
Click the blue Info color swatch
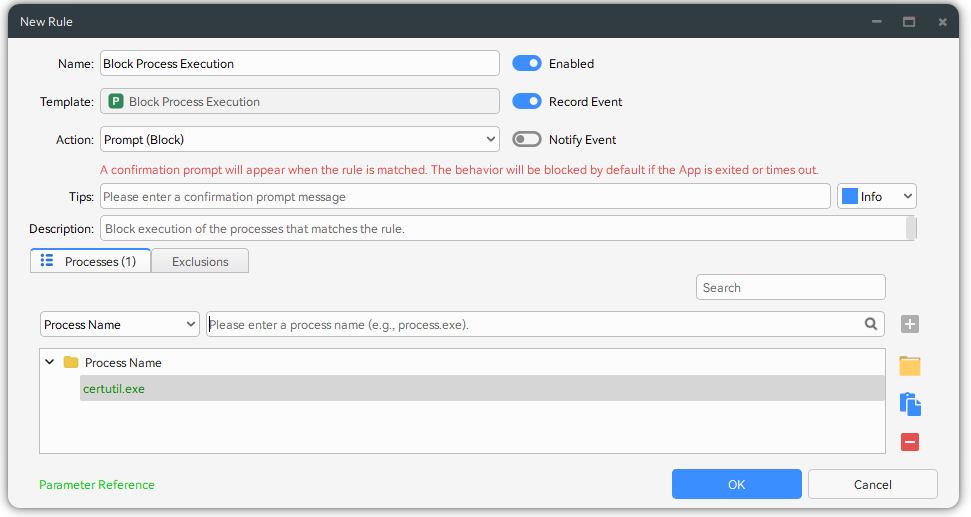[850, 197]
